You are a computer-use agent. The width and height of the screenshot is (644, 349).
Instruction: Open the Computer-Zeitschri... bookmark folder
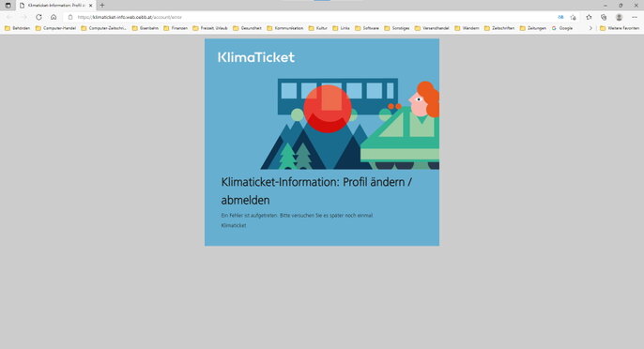(103, 28)
